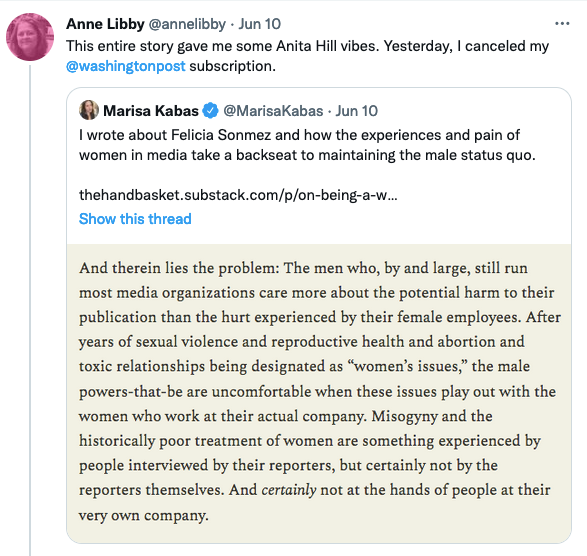The height and width of the screenshot is (556, 587).
Task: Click the word 'subscription.' in Anne's tweet
Action: coord(232,66)
